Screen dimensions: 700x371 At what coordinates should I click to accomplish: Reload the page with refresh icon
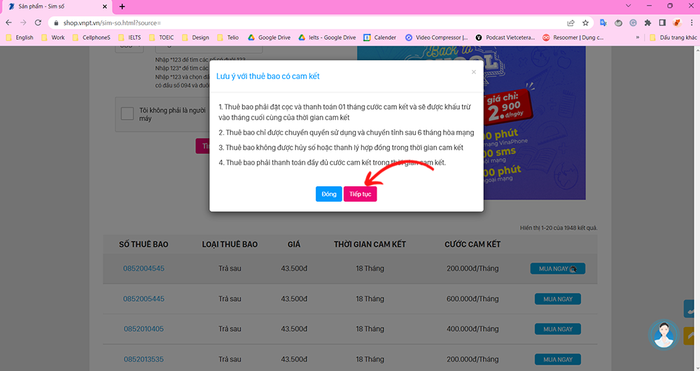point(38,23)
